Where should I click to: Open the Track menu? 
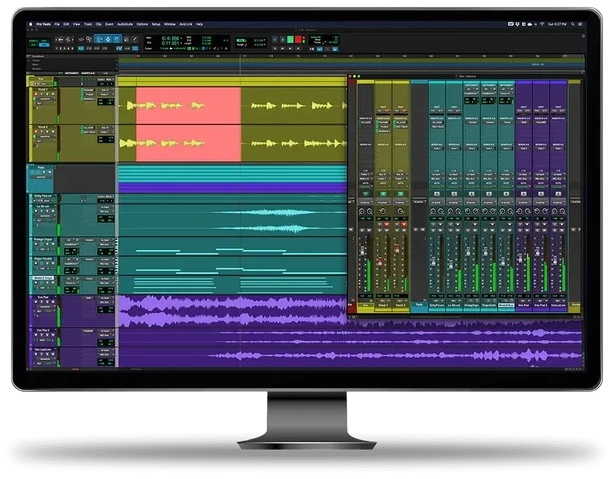(x=88, y=24)
